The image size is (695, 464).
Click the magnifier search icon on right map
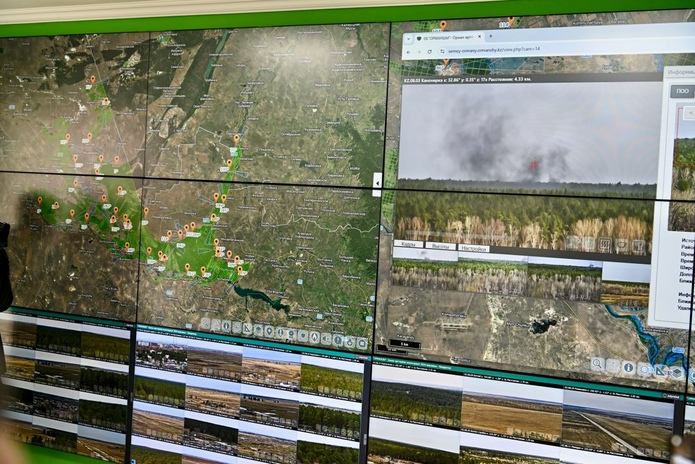[x=597, y=365]
